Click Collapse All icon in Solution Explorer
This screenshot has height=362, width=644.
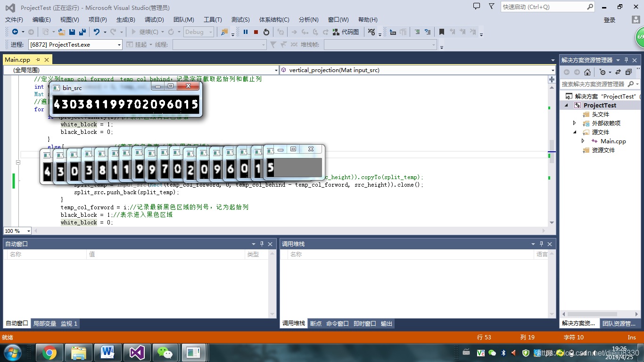[x=628, y=72]
